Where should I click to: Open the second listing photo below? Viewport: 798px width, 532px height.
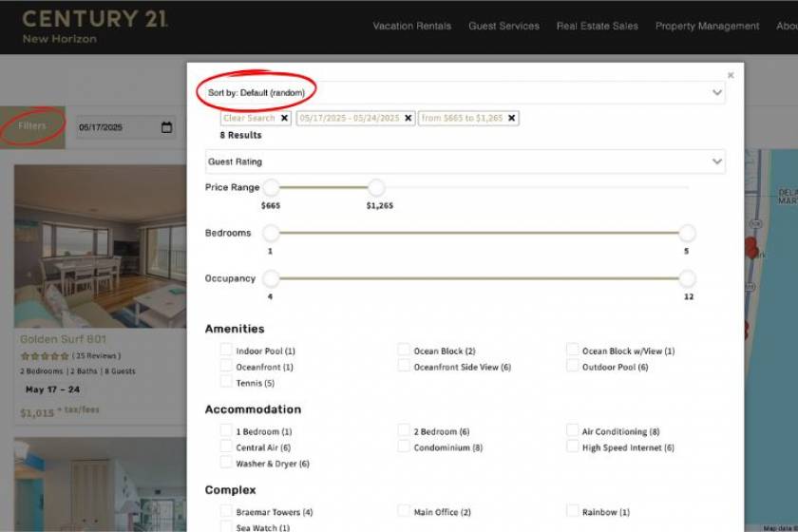pos(101,484)
